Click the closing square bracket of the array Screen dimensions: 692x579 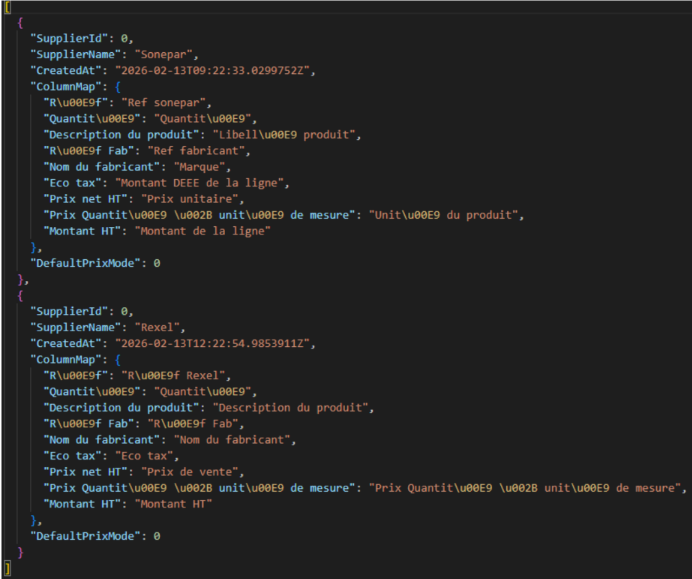coord(7,567)
